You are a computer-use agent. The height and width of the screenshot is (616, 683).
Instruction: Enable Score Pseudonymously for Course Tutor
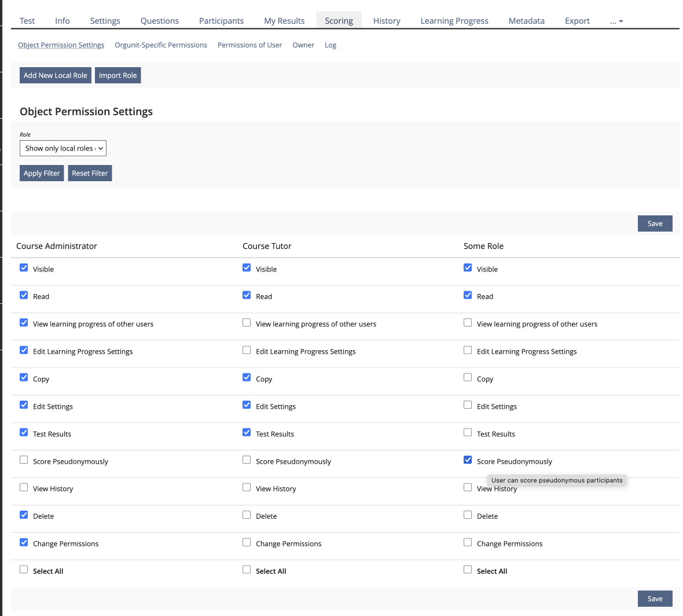246,459
